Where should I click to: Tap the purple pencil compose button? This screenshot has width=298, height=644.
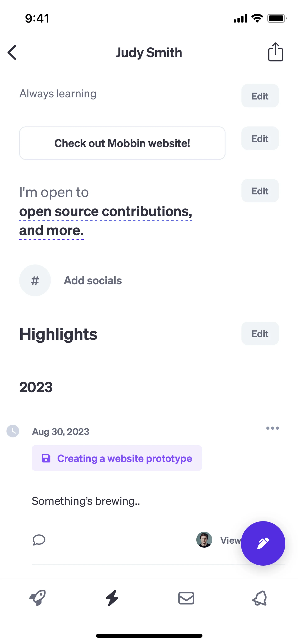263,543
